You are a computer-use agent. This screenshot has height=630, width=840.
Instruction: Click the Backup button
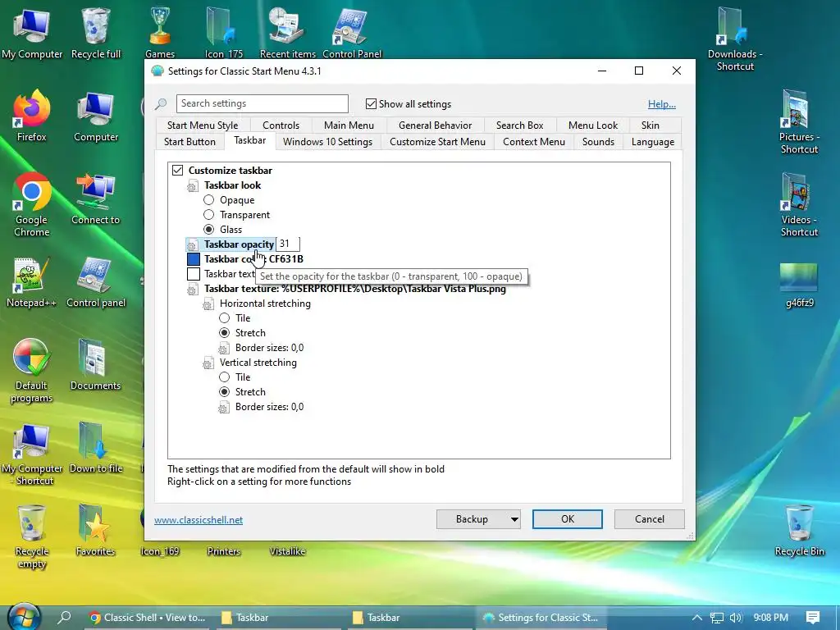click(472, 519)
